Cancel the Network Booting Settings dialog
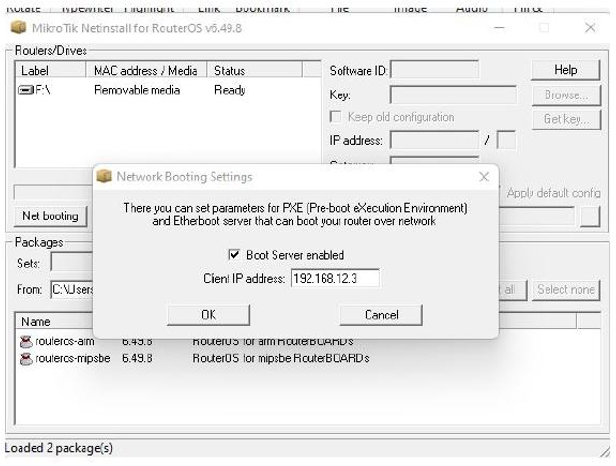Viewport: 616px width, 466px height. pyautogui.click(x=381, y=315)
